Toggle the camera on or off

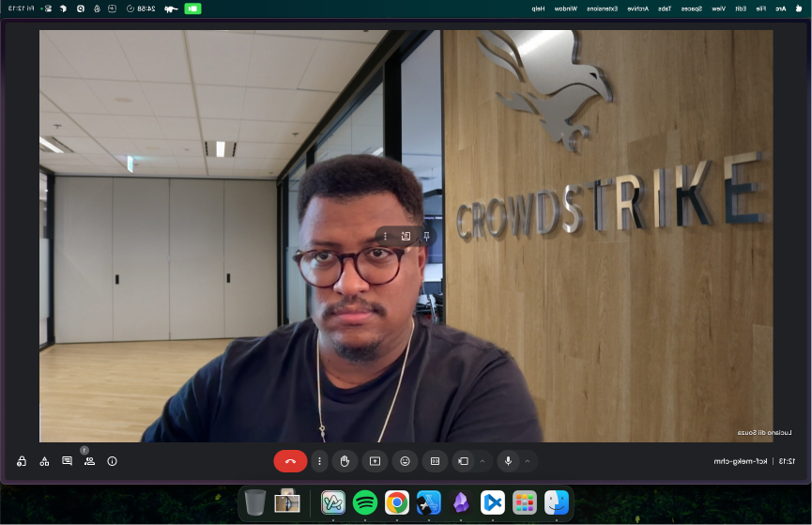click(464, 461)
